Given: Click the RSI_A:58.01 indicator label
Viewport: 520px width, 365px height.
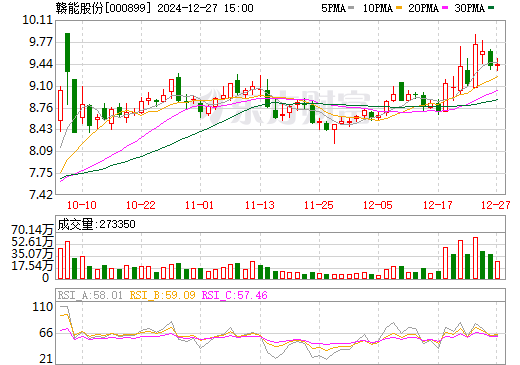Looking at the screenshot, I should pyautogui.click(x=90, y=295).
